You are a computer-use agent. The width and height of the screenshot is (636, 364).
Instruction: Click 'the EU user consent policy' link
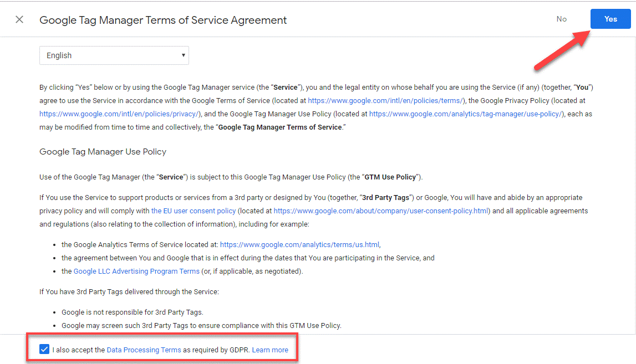pos(194,211)
